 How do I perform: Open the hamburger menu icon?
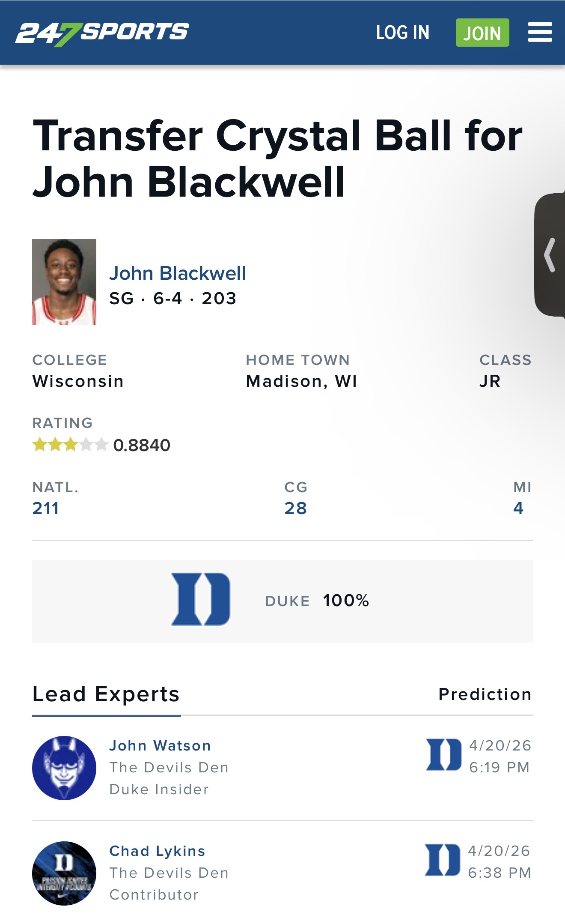pyautogui.click(x=539, y=33)
